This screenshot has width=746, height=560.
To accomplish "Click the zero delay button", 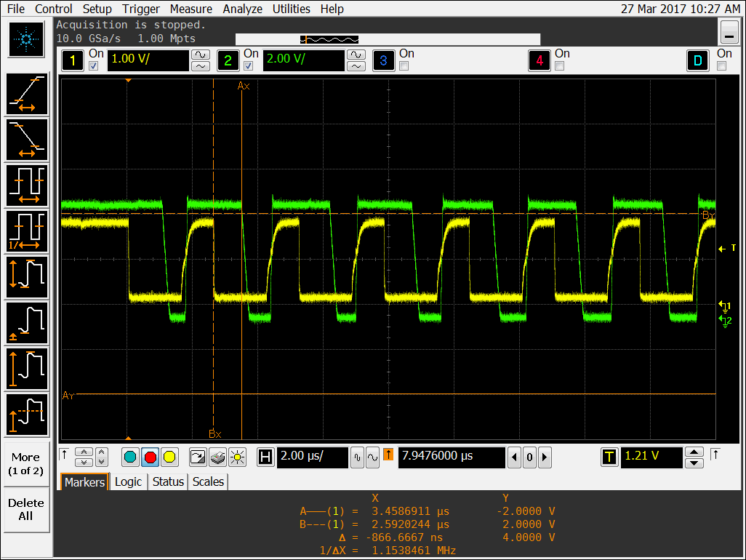I will (529, 457).
